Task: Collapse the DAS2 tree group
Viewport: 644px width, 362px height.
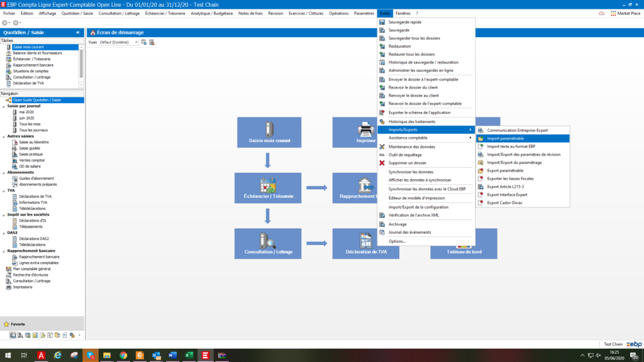Action: coord(4,233)
